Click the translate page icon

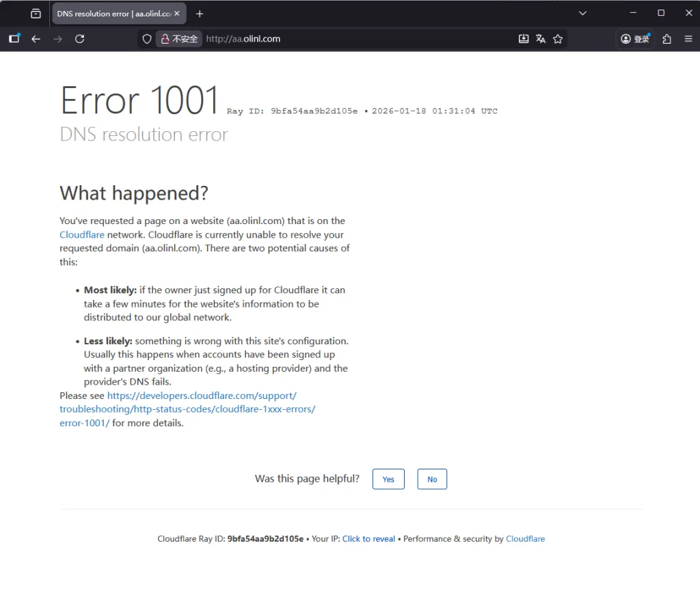[x=541, y=39]
